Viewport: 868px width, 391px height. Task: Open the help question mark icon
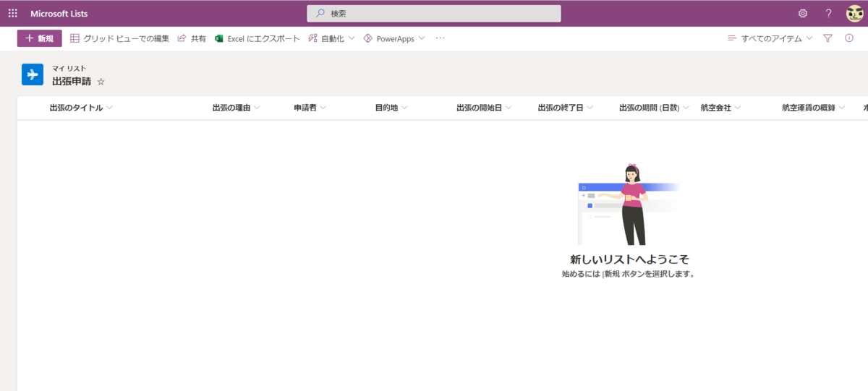[x=828, y=13]
